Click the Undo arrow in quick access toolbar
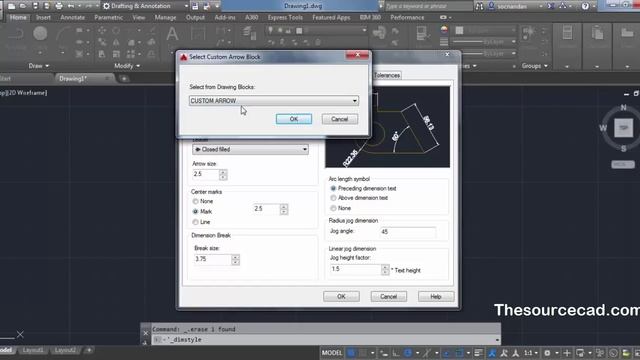This screenshot has width=640, height=360. 71,6
